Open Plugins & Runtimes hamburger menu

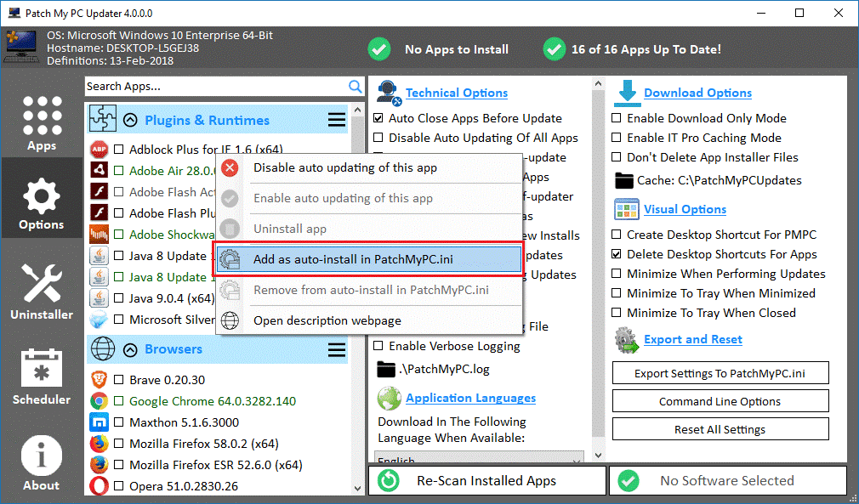[x=336, y=120]
